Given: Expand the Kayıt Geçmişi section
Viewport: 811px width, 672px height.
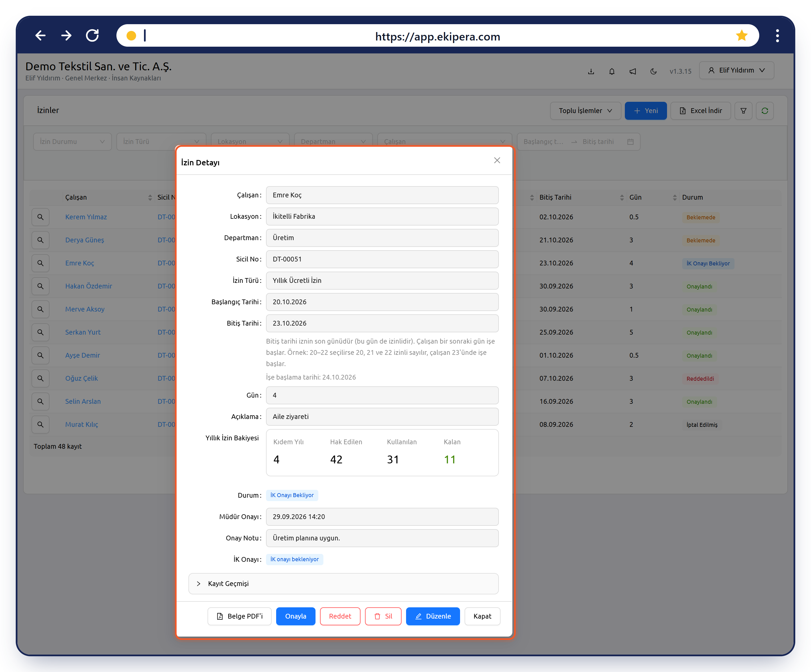Looking at the screenshot, I should (x=343, y=583).
